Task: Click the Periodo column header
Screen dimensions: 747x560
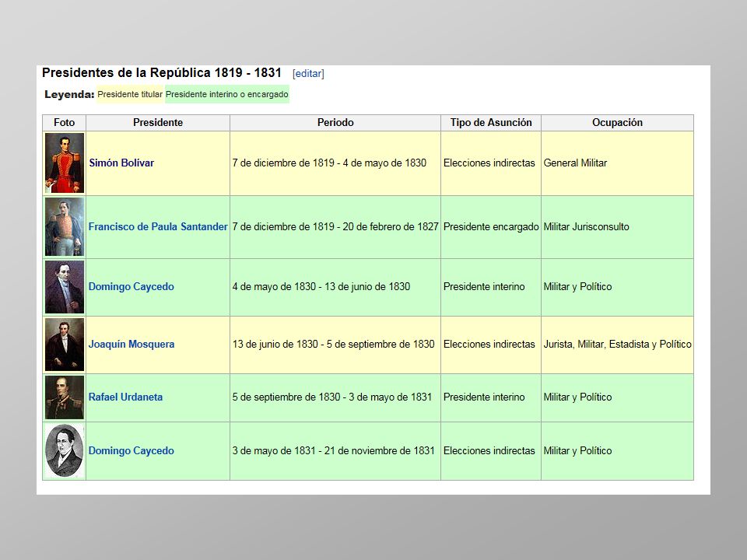Action: (335, 122)
